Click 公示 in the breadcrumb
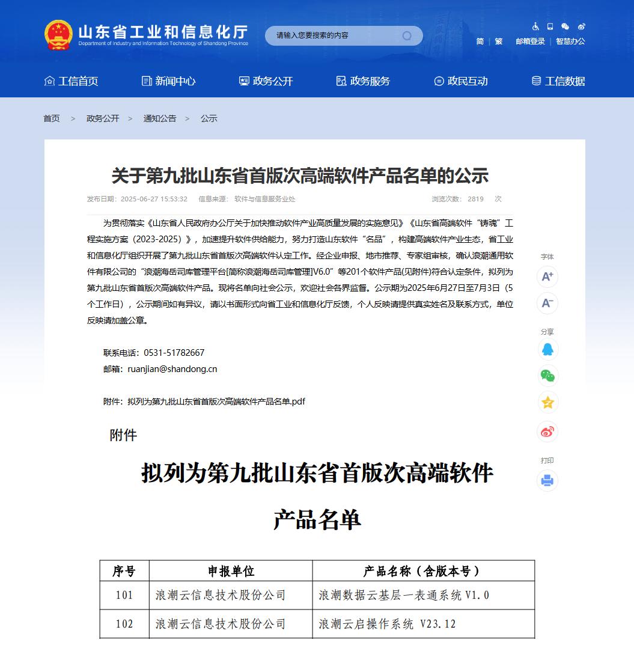The width and height of the screenshot is (634, 672). (209, 118)
